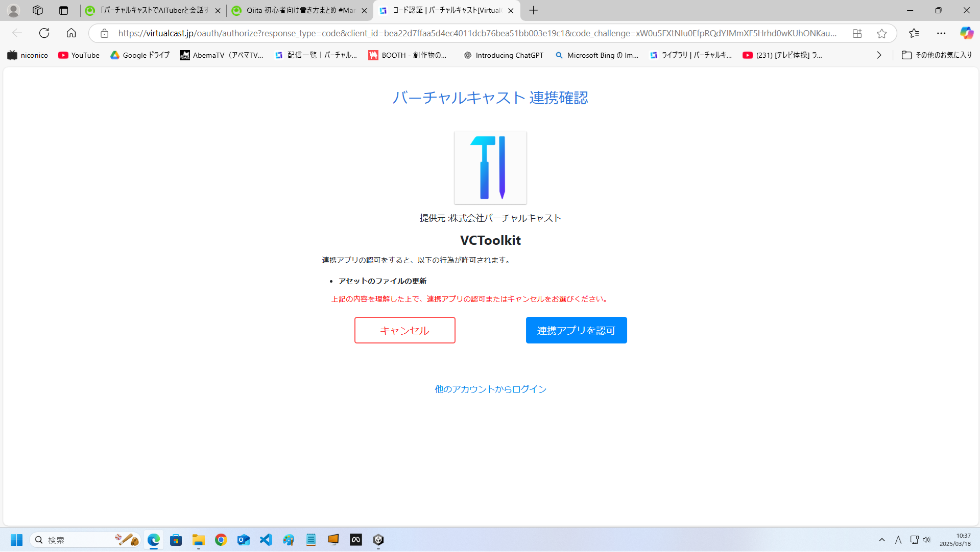Screen dimensions: 980x552
Task: Open the taskbar clock and date
Action: [x=955, y=540]
